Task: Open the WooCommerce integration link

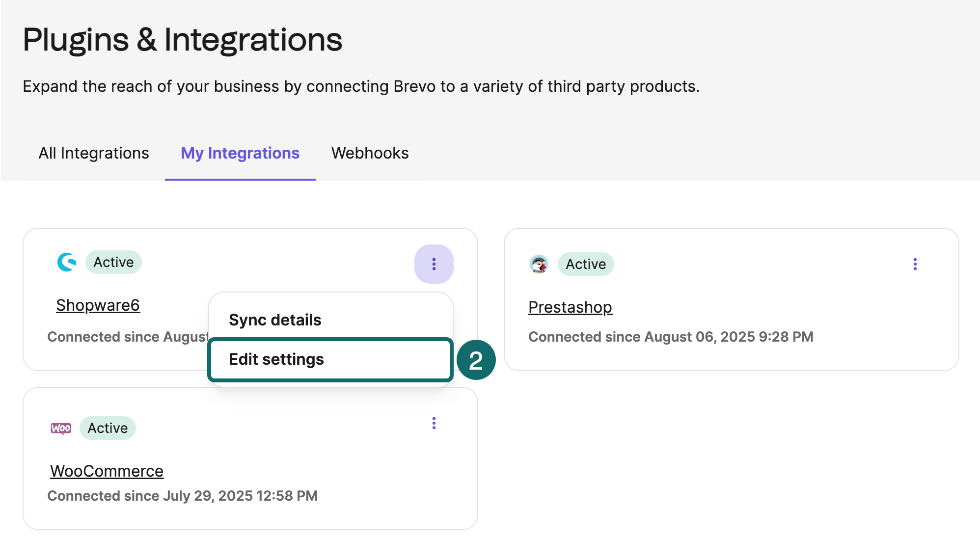Action: (107, 471)
